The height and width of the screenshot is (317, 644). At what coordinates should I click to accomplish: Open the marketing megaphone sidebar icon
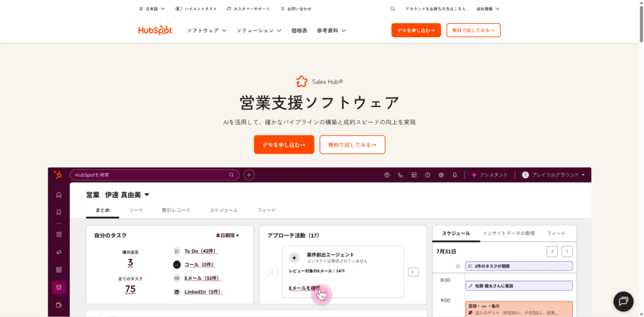point(58,252)
